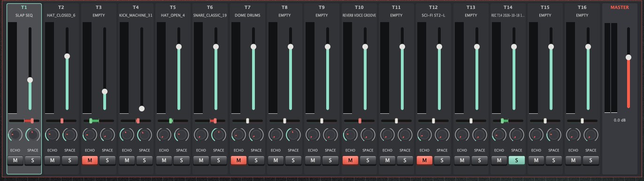The image size is (644, 181).
Task: Click the REC T14 recording track name
Action: point(508,16)
